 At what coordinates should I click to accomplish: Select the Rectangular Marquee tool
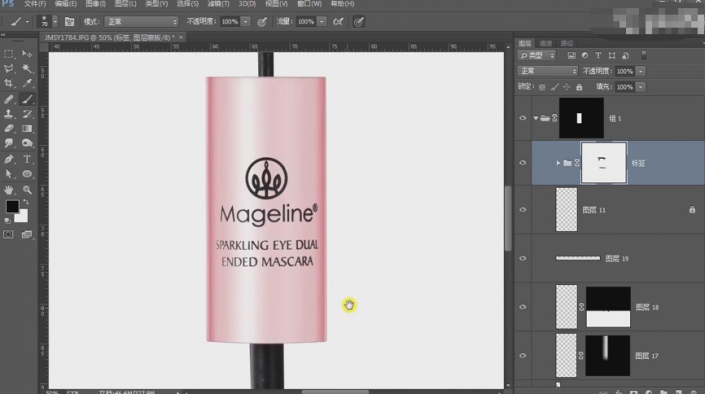click(9, 54)
